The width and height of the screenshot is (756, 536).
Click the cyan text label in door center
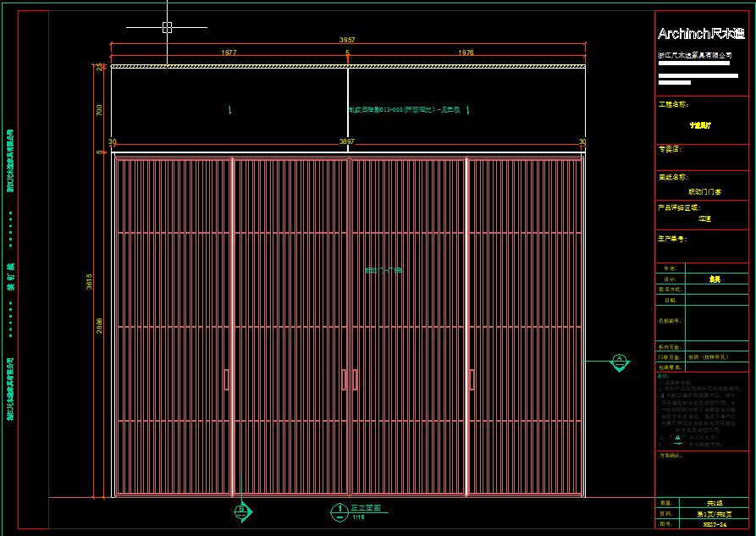383,271
